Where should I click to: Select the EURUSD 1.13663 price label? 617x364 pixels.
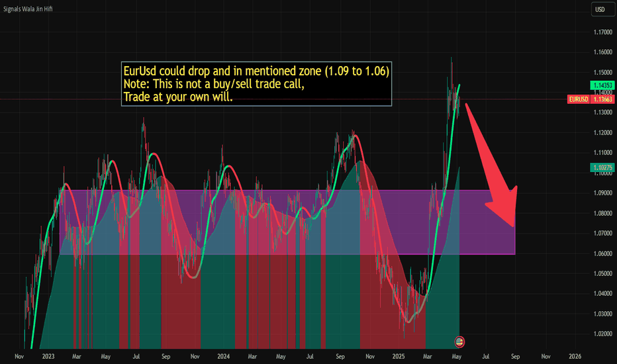click(x=591, y=99)
